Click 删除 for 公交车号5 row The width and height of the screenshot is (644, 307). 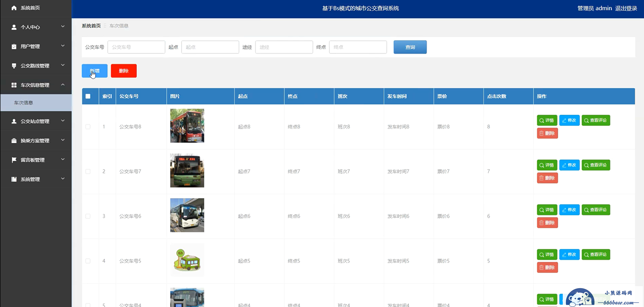click(x=547, y=268)
